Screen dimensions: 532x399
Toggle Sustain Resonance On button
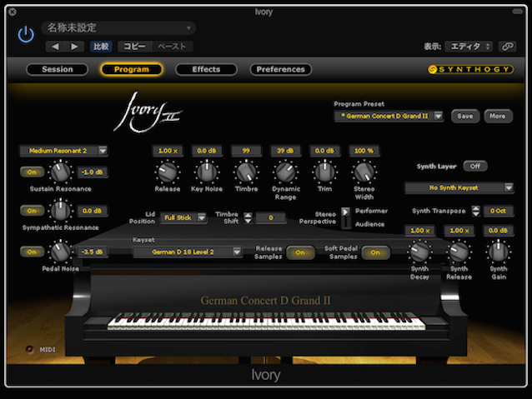point(32,172)
